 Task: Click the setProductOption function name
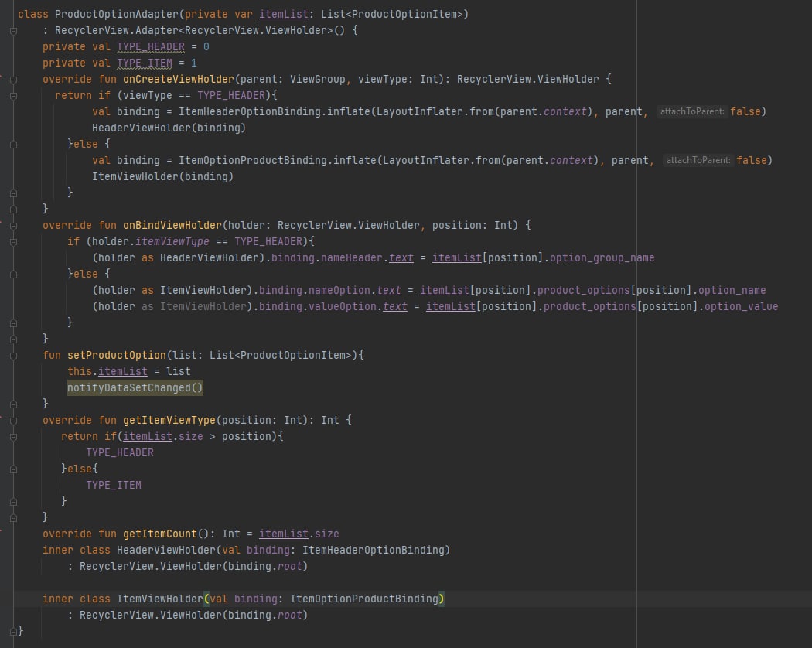117,356
